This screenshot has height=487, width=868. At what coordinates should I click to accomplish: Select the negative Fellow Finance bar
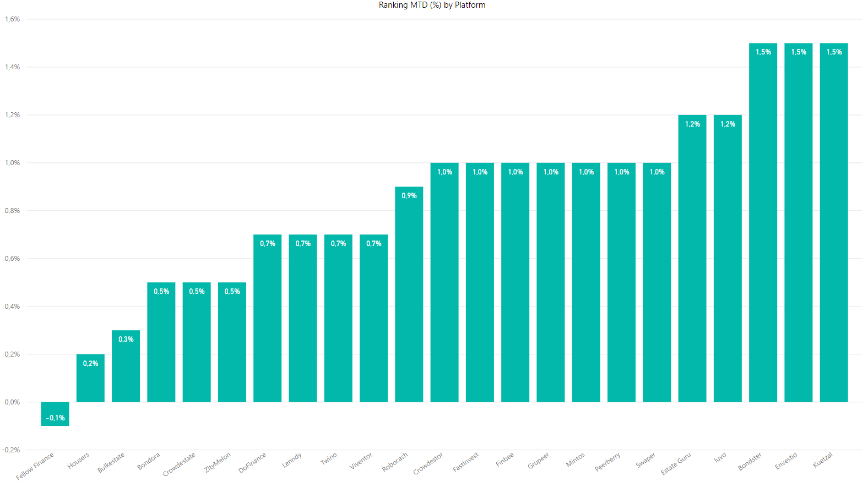tap(55, 414)
